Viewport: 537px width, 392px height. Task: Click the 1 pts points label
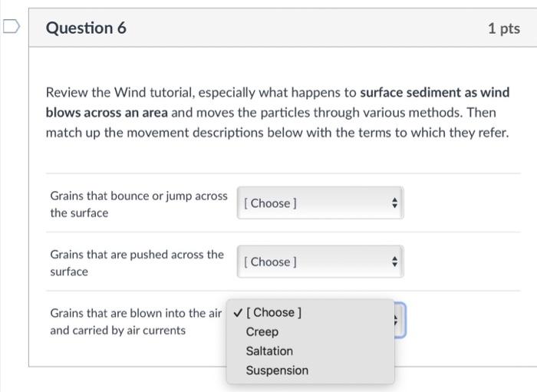503,28
